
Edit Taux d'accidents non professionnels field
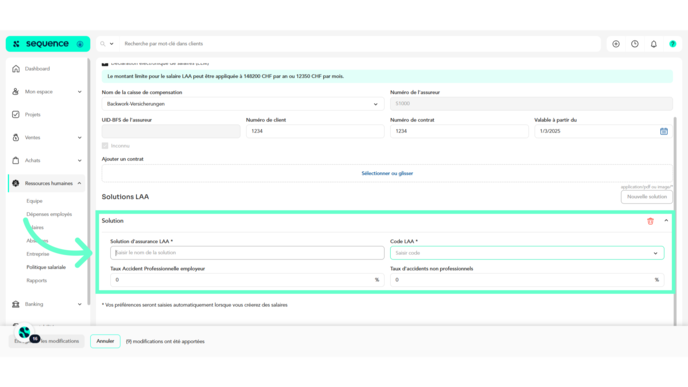(x=527, y=280)
